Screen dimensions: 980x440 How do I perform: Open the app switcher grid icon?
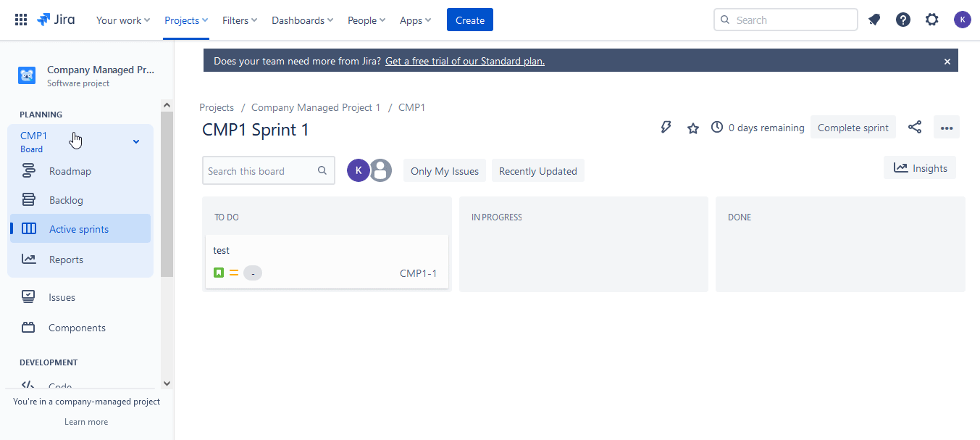[x=21, y=20]
